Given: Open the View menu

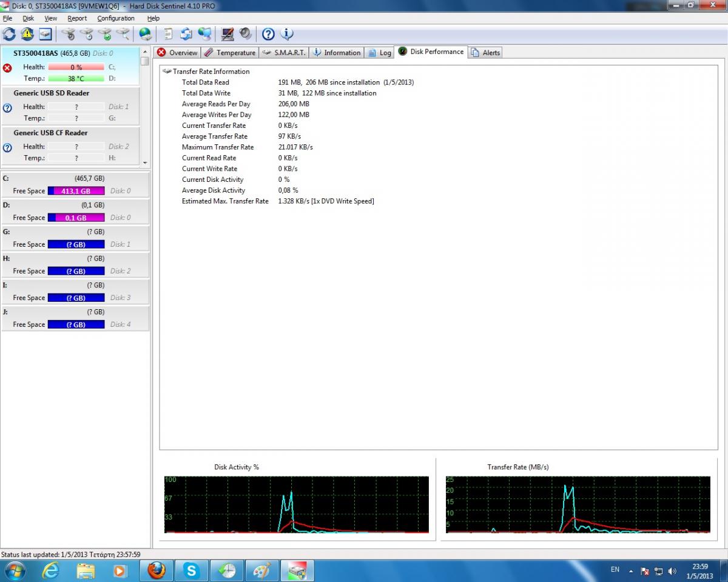Looking at the screenshot, I should pos(51,18).
